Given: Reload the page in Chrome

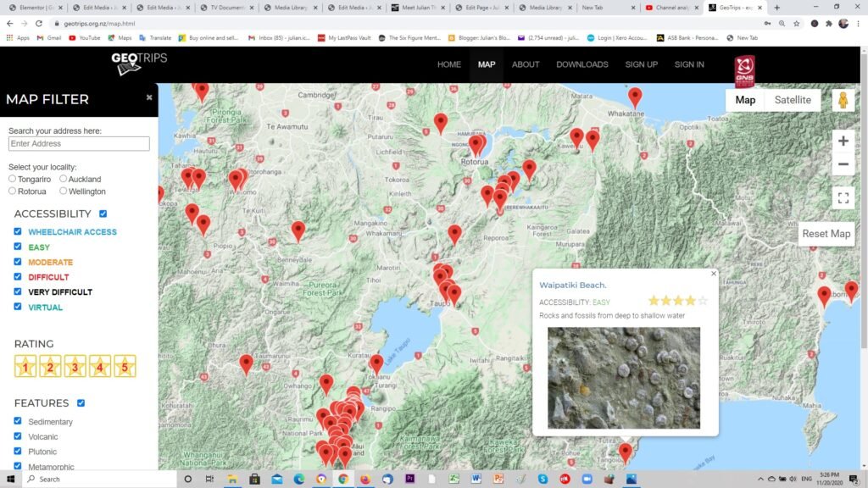Looking at the screenshot, I should pyautogui.click(x=39, y=23).
